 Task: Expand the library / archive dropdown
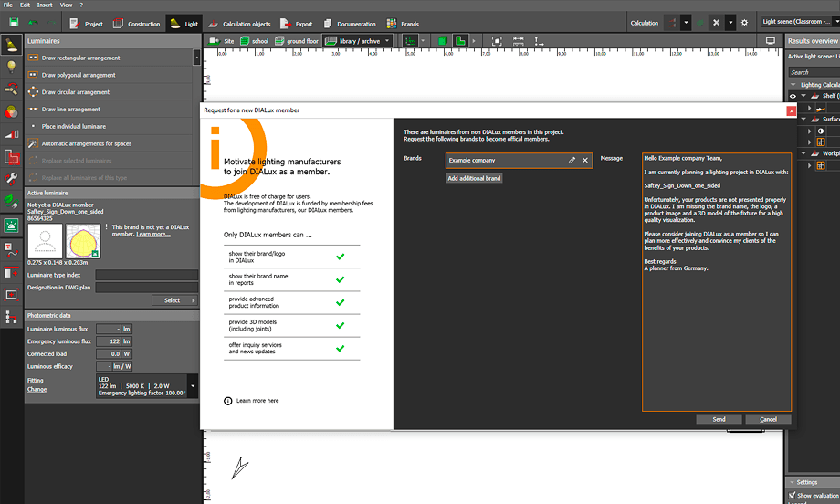[x=388, y=41]
